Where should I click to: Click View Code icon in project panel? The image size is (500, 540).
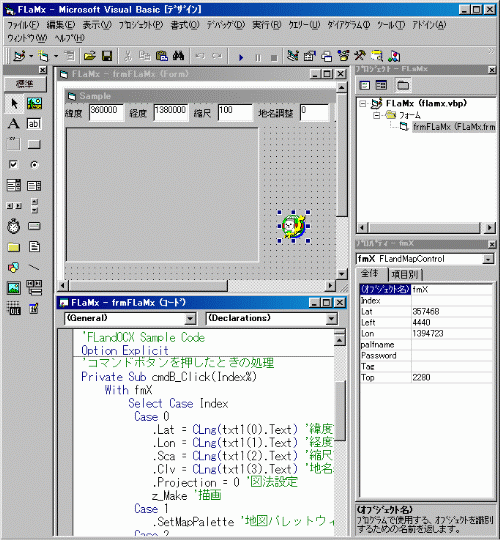click(364, 85)
